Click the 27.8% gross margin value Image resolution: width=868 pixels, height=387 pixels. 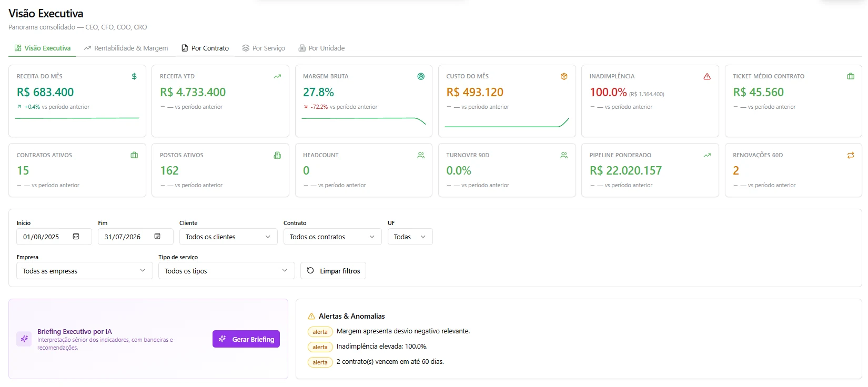318,92
